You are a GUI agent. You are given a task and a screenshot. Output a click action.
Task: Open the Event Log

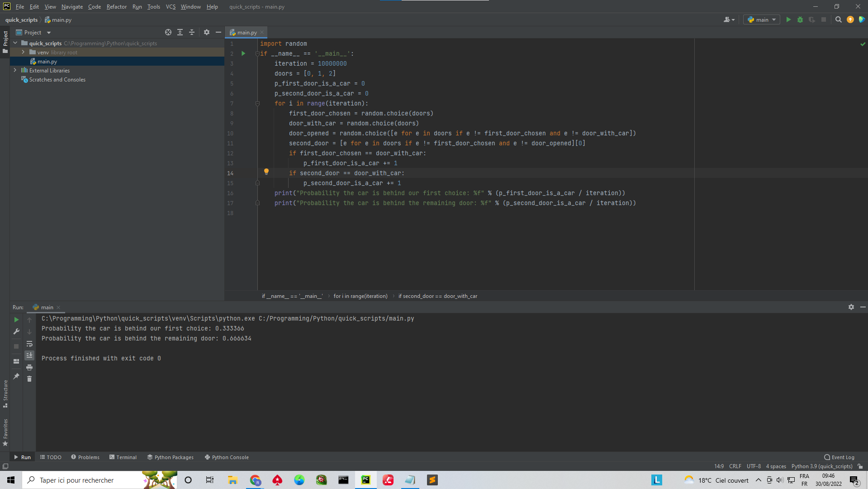tap(840, 457)
